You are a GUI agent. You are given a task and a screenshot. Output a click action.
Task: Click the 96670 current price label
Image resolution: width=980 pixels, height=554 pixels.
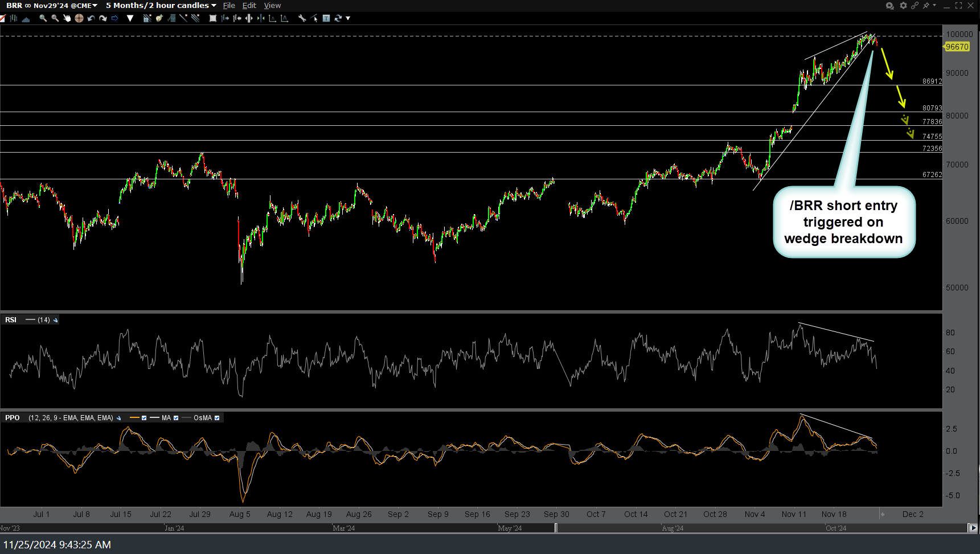click(x=957, y=47)
